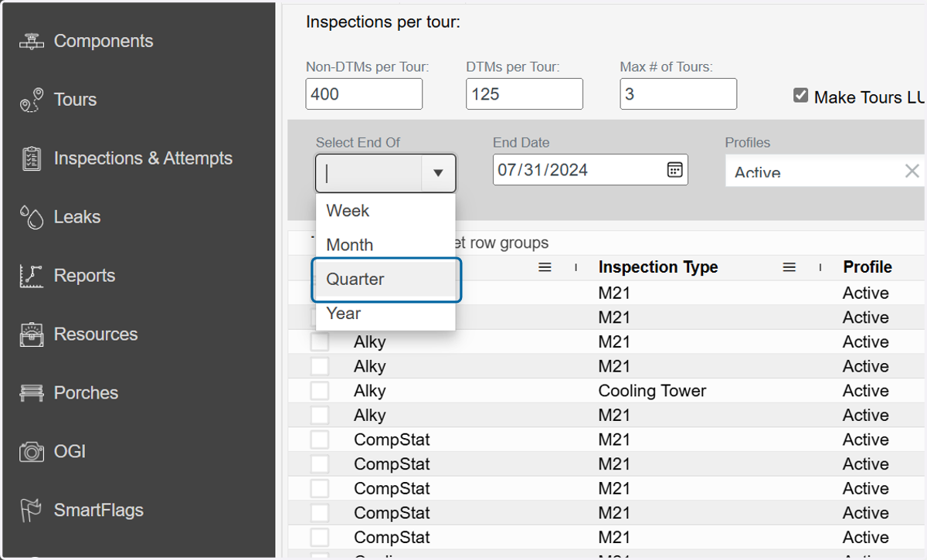Click the first CompStat cell

pyautogui.click(x=392, y=440)
